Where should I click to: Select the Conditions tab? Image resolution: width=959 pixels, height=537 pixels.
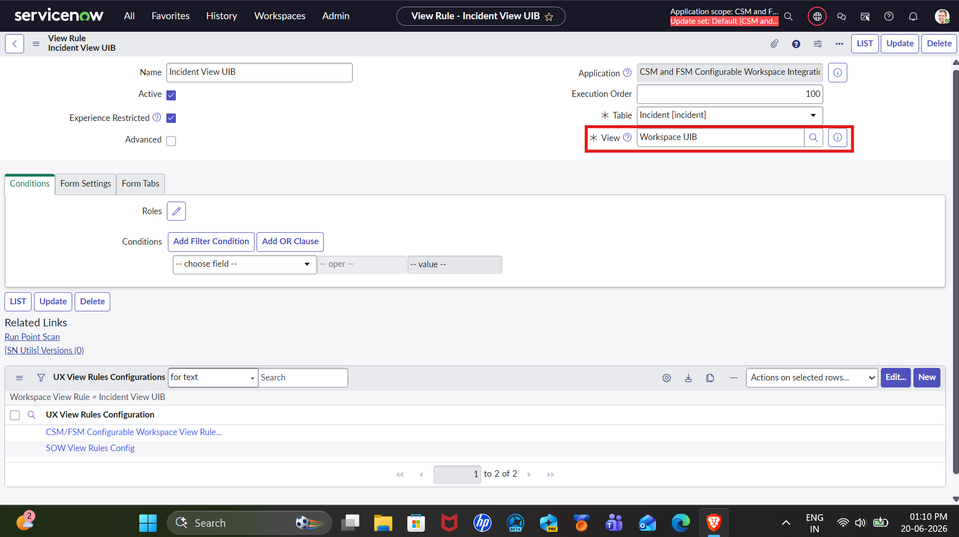29,184
